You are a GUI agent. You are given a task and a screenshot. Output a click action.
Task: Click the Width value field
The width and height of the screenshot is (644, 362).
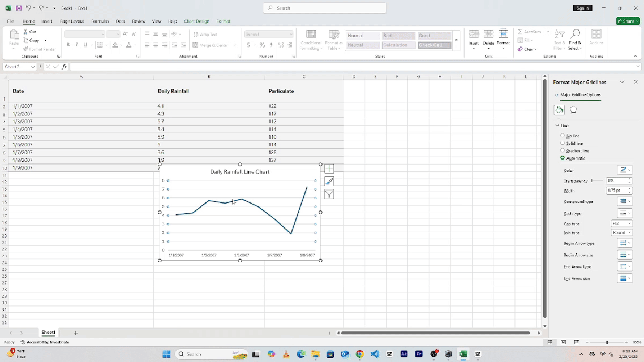pyautogui.click(x=616, y=191)
